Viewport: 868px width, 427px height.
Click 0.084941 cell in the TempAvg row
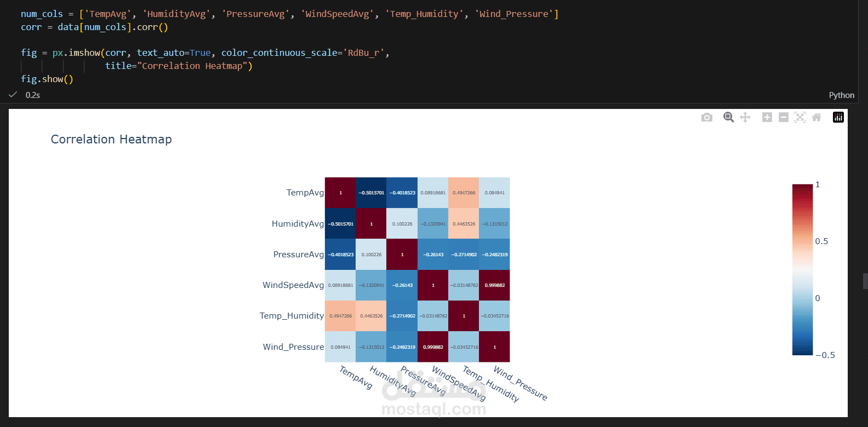point(494,193)
